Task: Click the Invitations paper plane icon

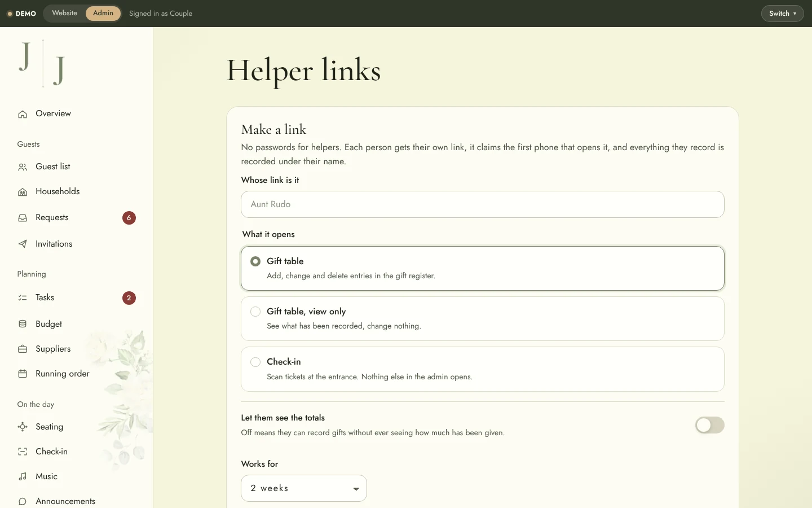Action: pos(23,244)
